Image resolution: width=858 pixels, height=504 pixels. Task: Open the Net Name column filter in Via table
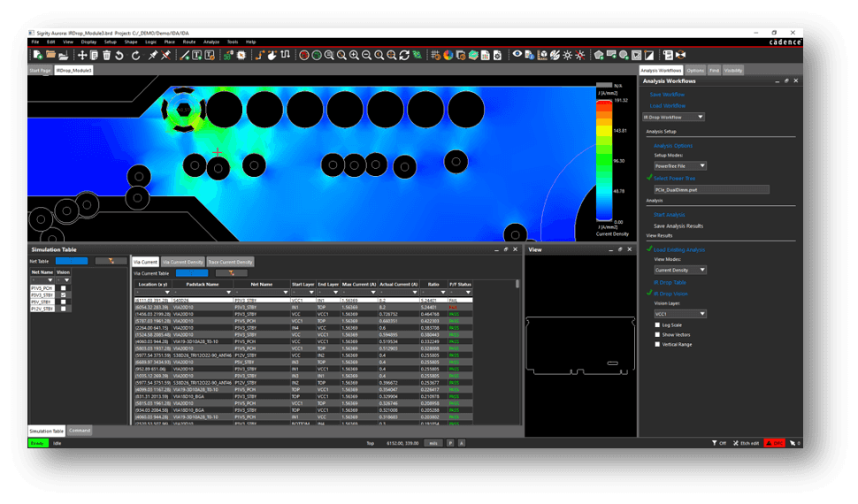coord(262,292)
